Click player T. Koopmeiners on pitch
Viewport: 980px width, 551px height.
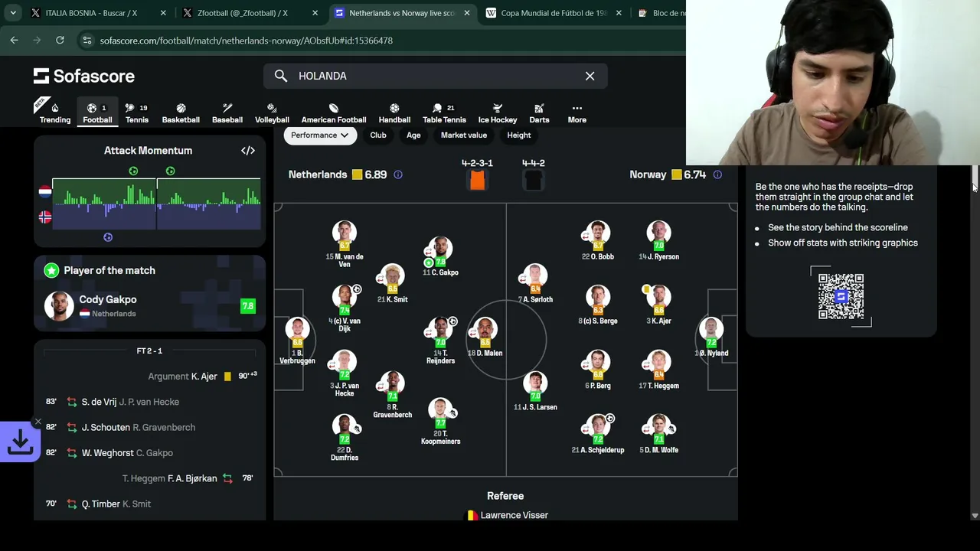point(440,422)
